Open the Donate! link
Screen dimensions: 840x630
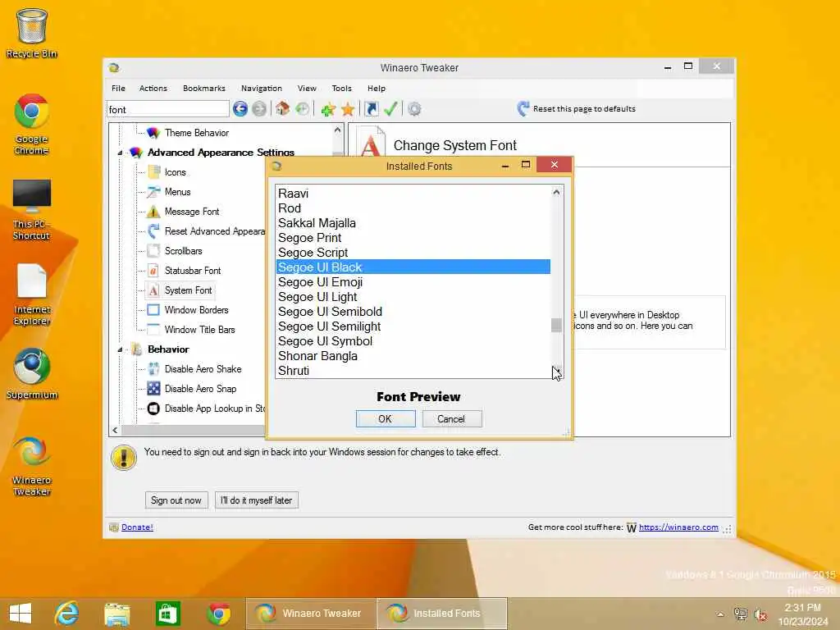137,527
